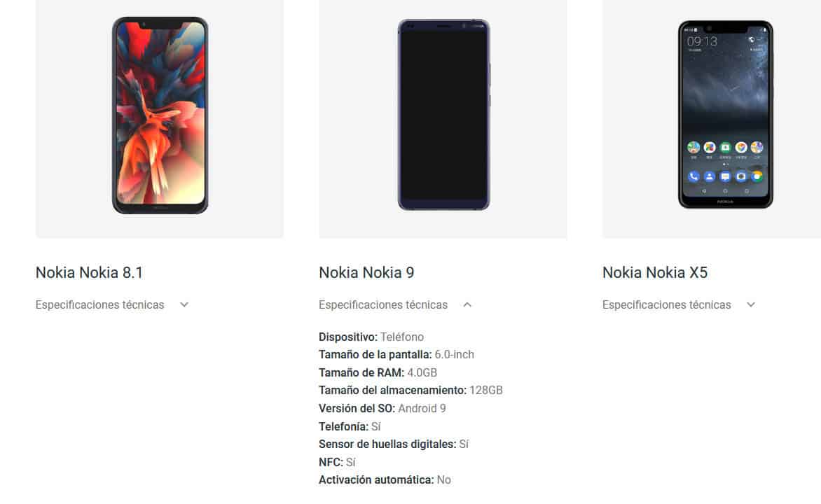Image resolution: width=821 pixels, height=504 pixels.
Task: Expand the Nokia 8.1 specs chevron
Action: [184, 304]
